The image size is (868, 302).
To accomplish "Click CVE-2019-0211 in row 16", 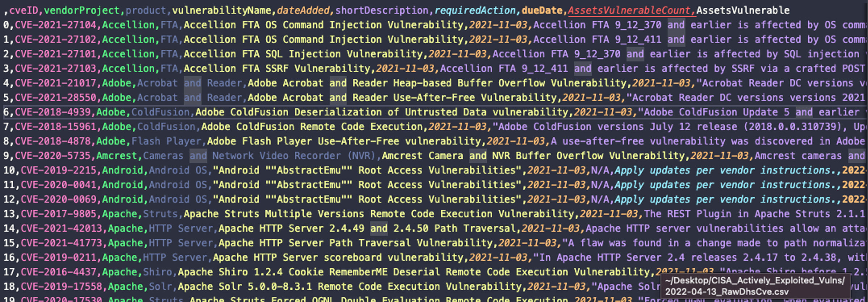I will pos(59,257).
